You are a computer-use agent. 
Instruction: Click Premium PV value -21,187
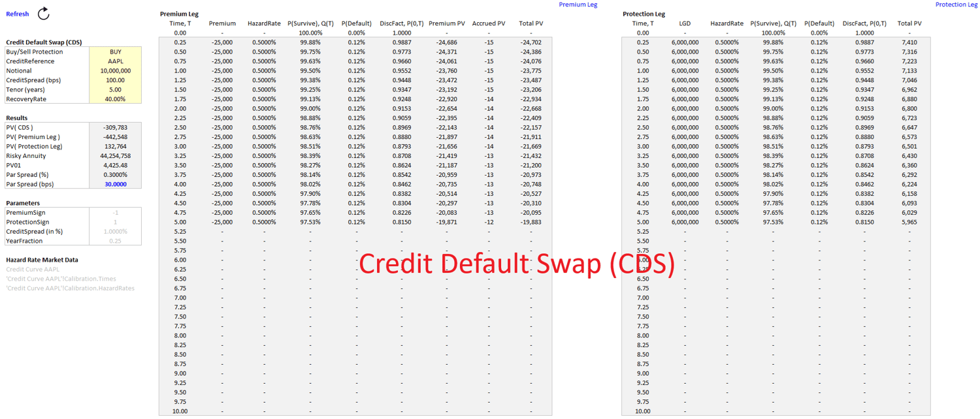tap(447, 166)
